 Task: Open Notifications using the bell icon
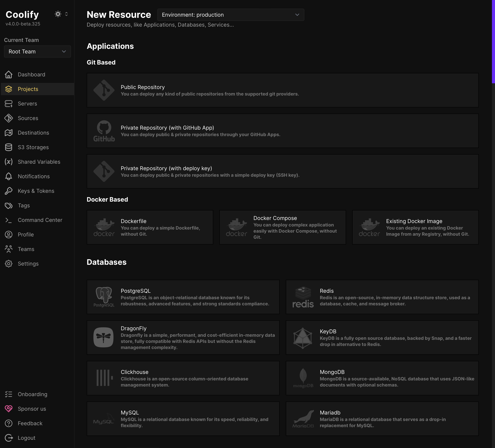pyautogui.click(x=9, y=176)
